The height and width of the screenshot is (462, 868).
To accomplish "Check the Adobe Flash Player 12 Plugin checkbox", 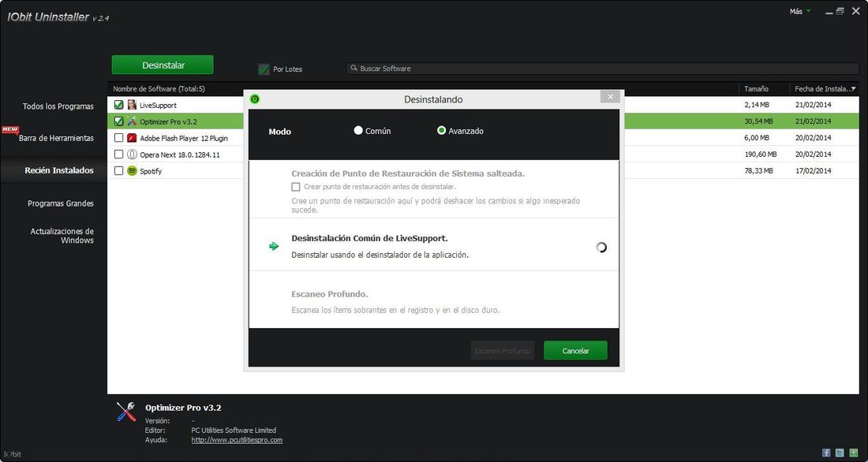I will (118, 138).
